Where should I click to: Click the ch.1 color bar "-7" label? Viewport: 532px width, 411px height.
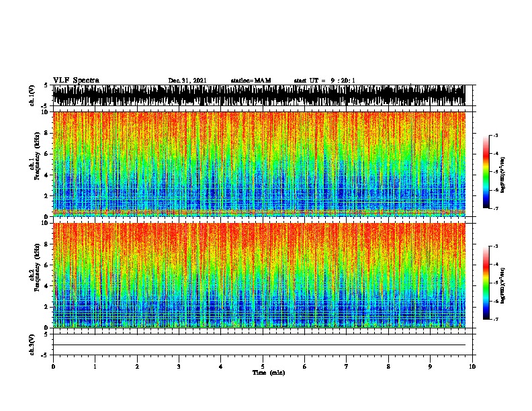pyautogui.click(x=496, y=208)
